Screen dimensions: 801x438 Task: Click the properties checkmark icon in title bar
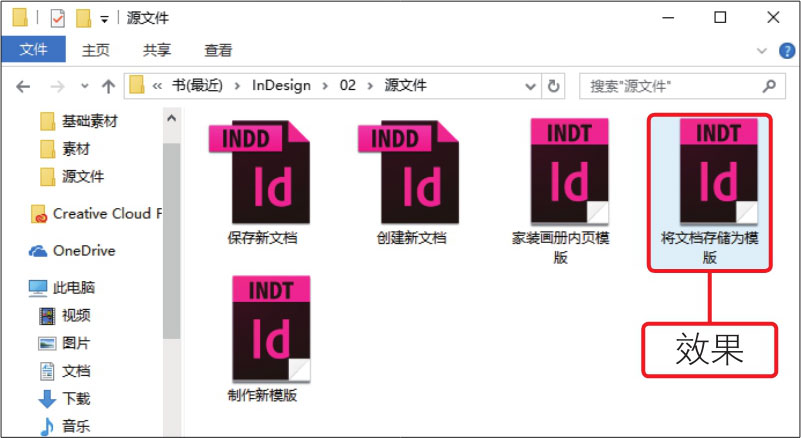(57, 18)
